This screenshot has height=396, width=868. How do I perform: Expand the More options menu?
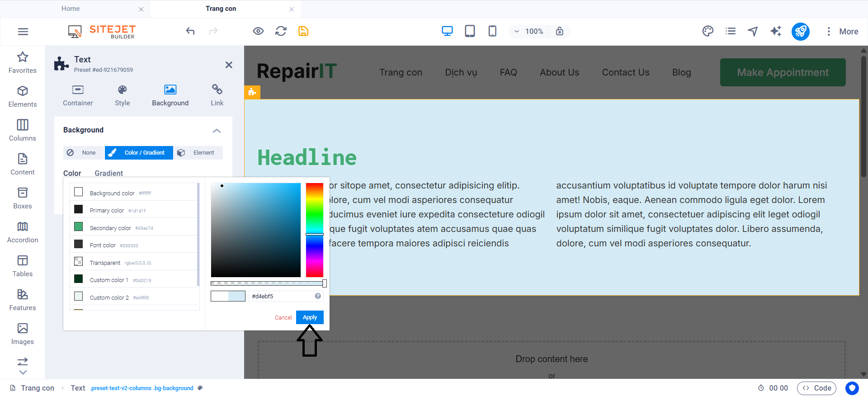click(x=842, y=31)
